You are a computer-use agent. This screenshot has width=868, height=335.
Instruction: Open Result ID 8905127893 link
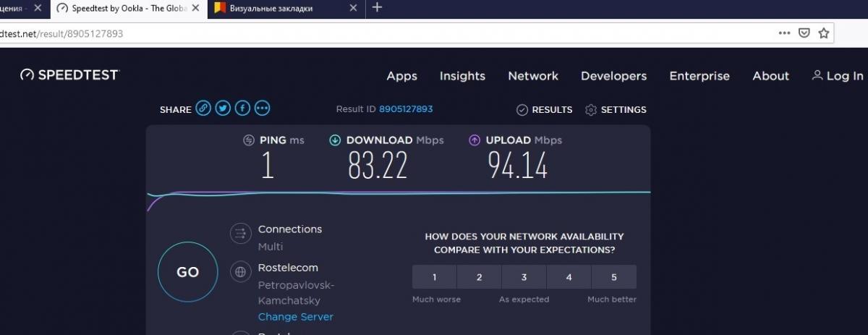click(405, 109)
